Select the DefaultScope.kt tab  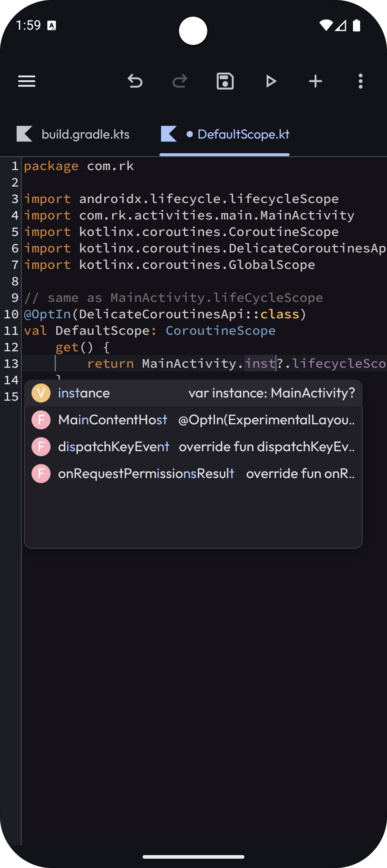[x=225, y=134]
